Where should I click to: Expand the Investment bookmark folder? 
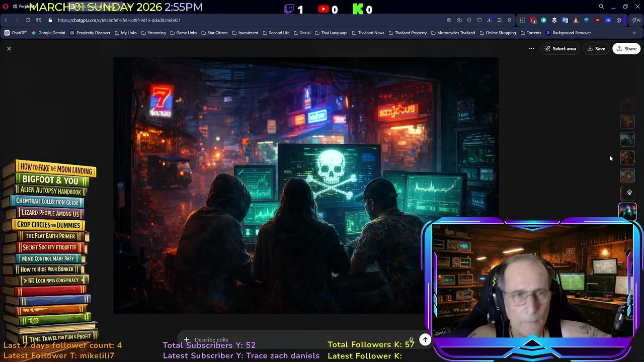(245, 33)
